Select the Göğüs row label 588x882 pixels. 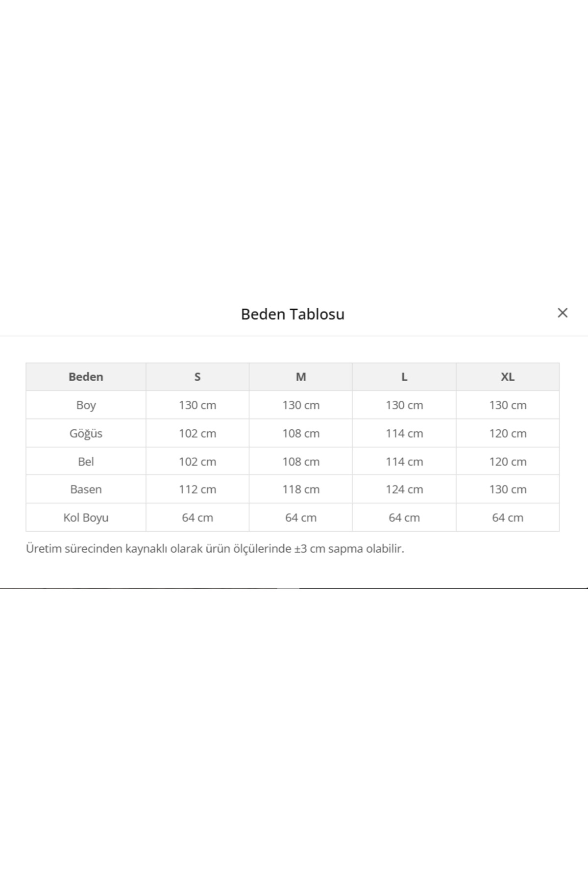[x=86, y=434]
